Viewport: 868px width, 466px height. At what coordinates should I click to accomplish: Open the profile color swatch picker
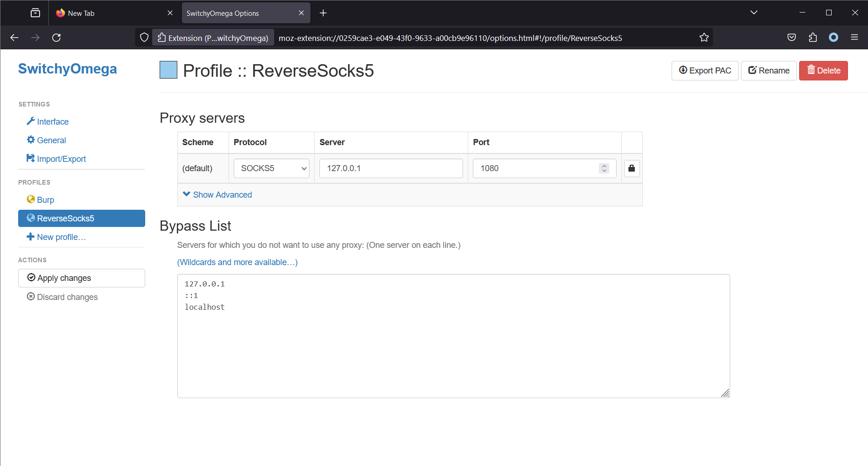[x=168, y=70]
